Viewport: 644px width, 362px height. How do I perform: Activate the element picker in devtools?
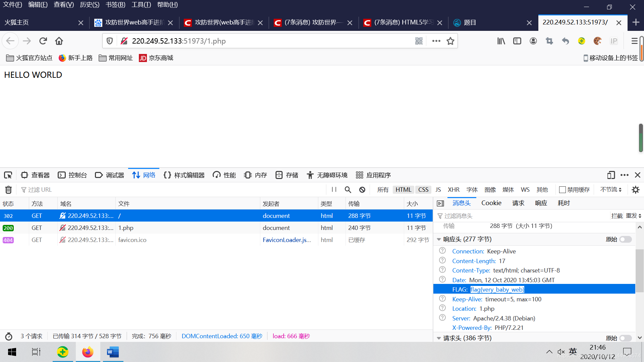click(8, 175)
